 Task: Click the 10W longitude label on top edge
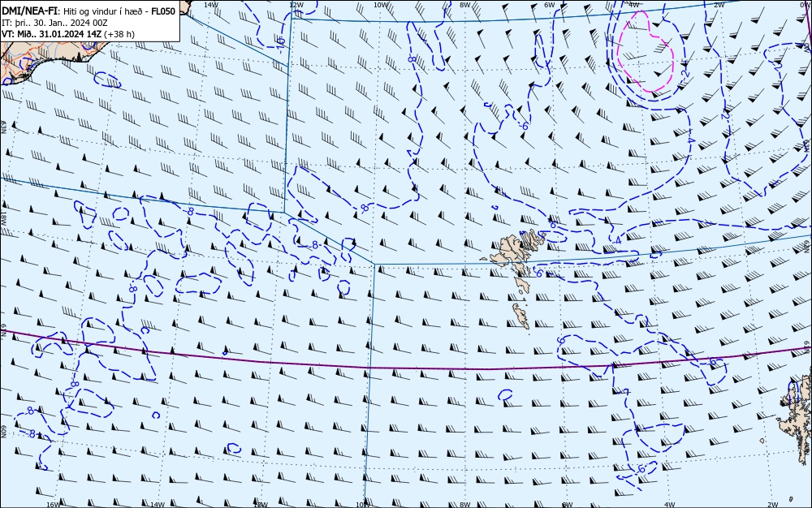381,5
